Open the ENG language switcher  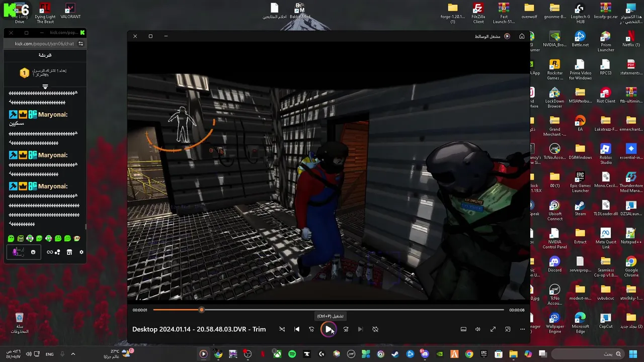tap(50, 354)
